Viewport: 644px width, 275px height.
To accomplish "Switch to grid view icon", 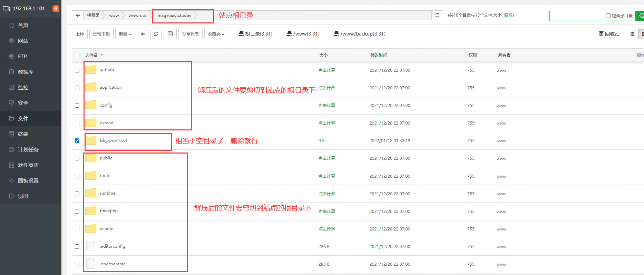I will 632,34.
